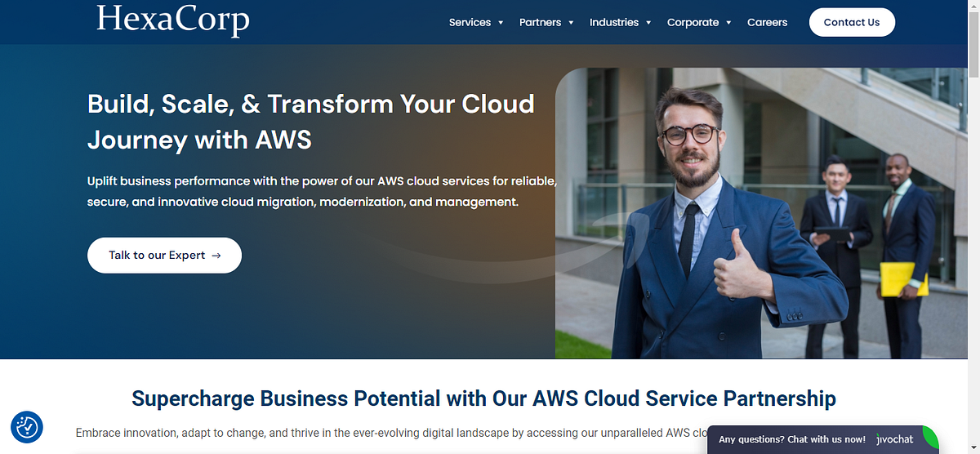Click the HexaCorp logo
Image resolution: width=980 pixels, height=454 pixels.
172,20
